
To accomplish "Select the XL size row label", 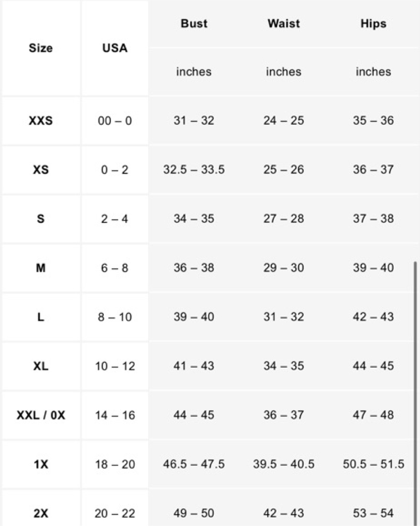I will coord(41,366).
